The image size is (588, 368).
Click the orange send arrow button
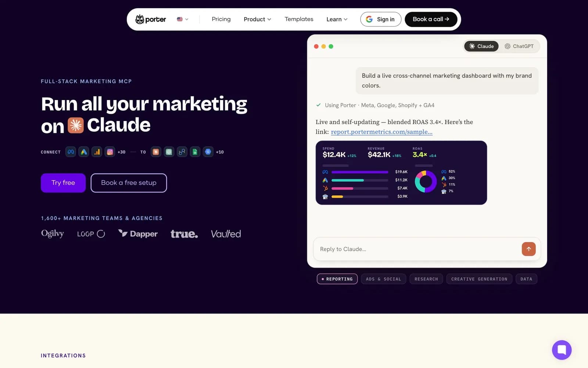click(x=528, y=249)
